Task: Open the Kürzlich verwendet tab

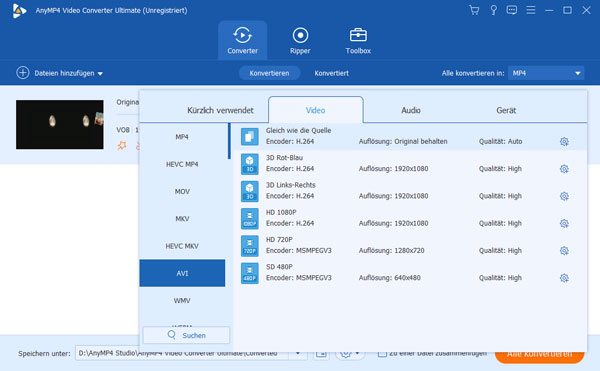Action: tap(220, 110)
